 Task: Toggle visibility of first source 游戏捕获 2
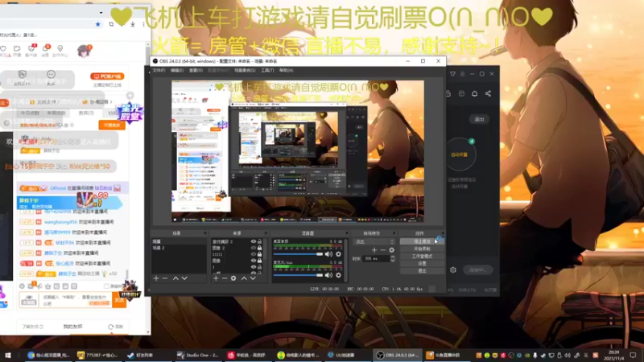coord(254,242)
